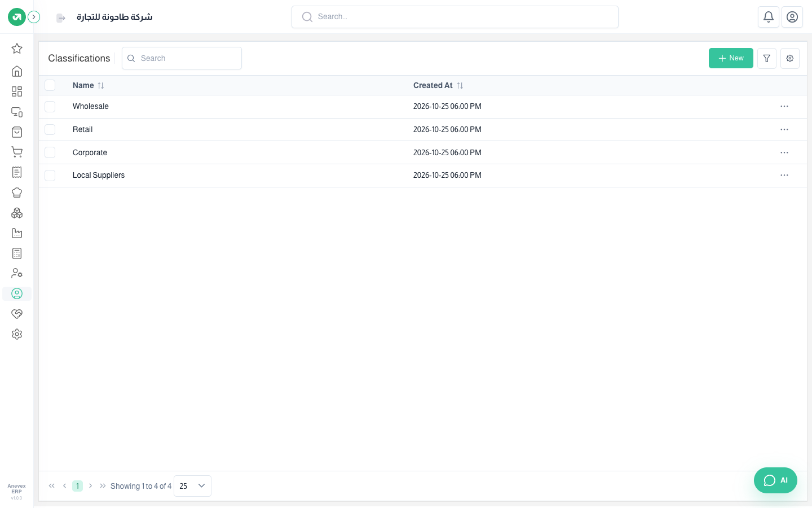
Task: Go to the home icon in sidebar
Action: coord(17,71)
